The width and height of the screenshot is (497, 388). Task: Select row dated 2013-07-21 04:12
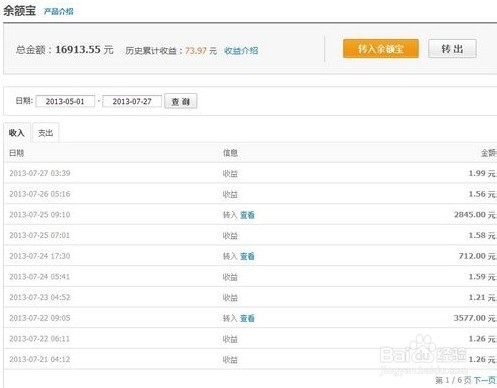[x=250, y=359]
